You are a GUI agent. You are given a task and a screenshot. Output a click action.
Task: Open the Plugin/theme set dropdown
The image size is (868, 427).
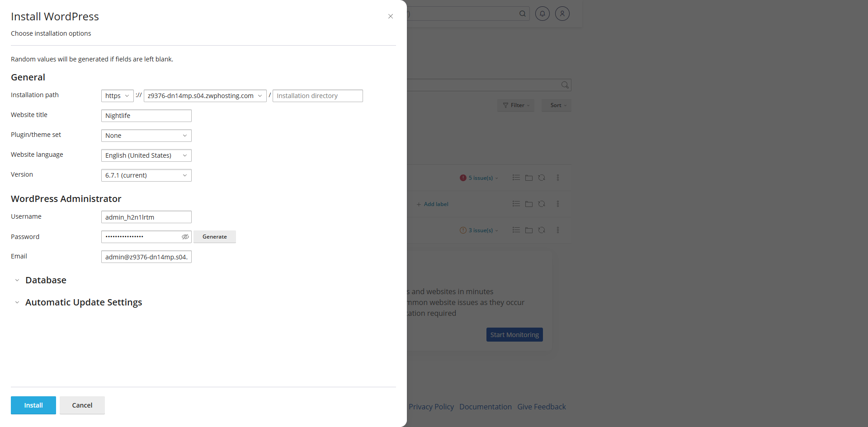146,136
